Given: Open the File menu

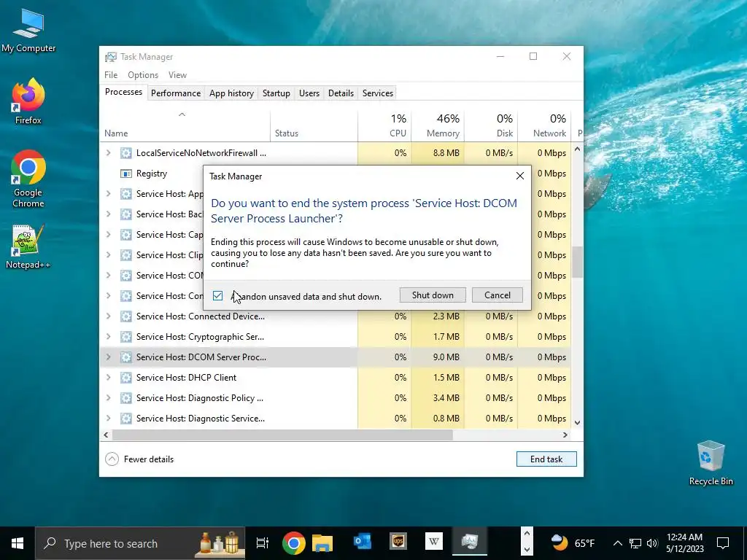Looking at the screenshot, I should pyautogui.click(x=111, y=75).
